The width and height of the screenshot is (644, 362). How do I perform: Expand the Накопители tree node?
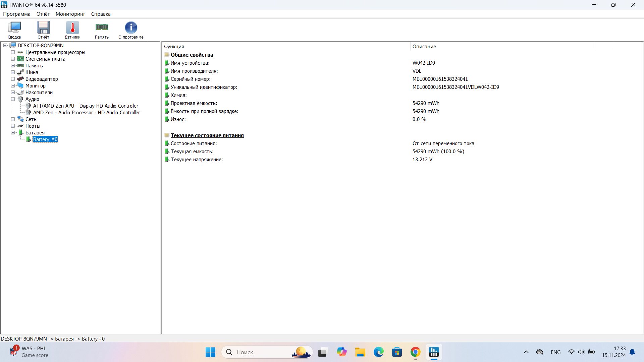(x=13, y=93)
